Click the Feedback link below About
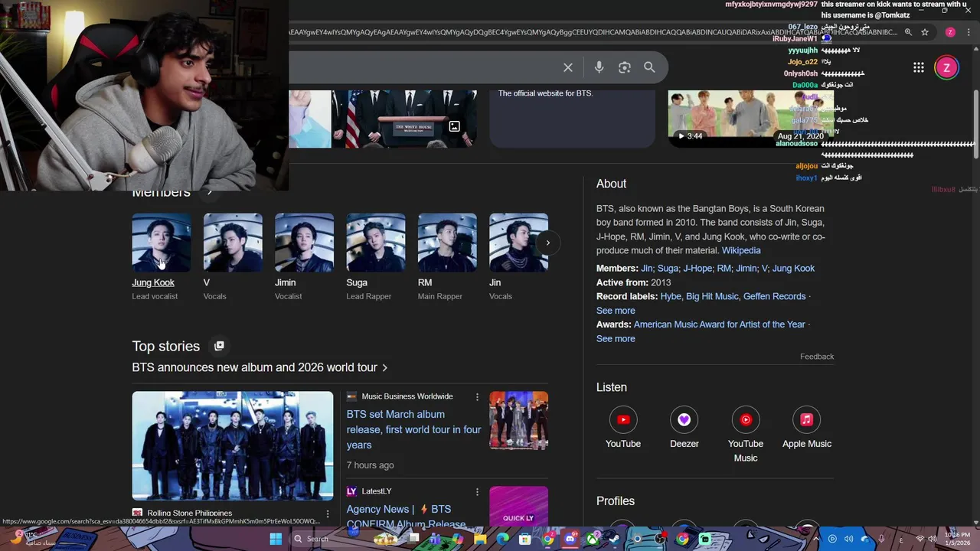This screenshot has width=980, height=551. 817,357
